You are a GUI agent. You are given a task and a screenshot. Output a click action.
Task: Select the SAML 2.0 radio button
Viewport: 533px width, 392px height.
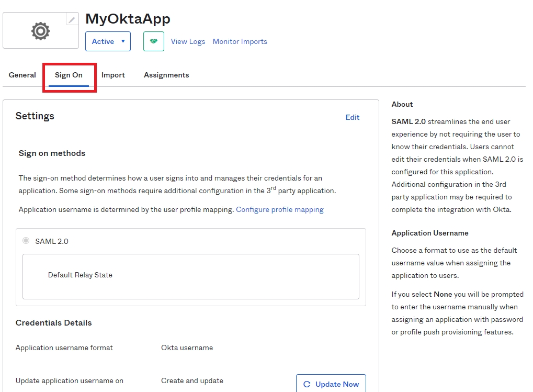[26, 241]
